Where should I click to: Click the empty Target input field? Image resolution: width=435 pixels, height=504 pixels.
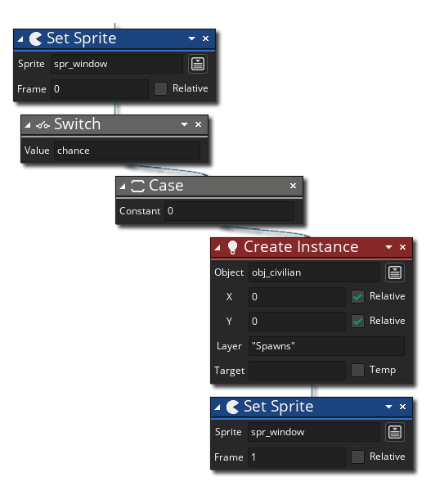tap(297, 371)
